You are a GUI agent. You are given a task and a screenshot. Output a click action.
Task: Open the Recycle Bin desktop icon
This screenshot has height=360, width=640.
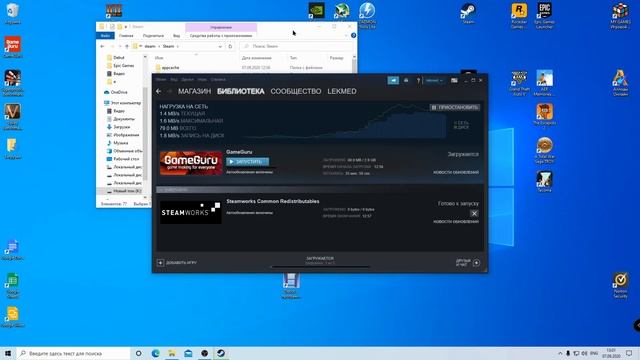click(13, 13)
